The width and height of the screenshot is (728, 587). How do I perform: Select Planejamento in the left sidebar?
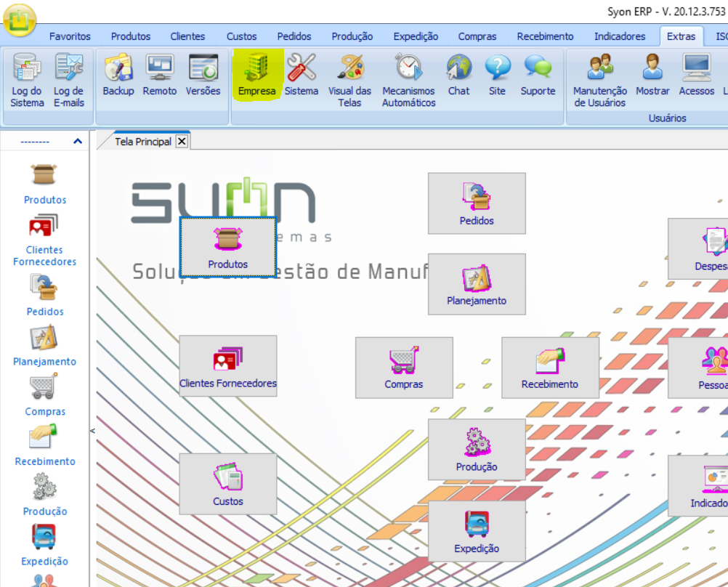click(x=44, y=346)
